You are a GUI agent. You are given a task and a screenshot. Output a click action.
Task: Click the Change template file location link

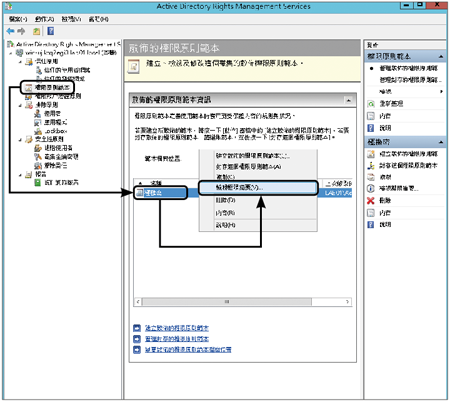[188, 350]
